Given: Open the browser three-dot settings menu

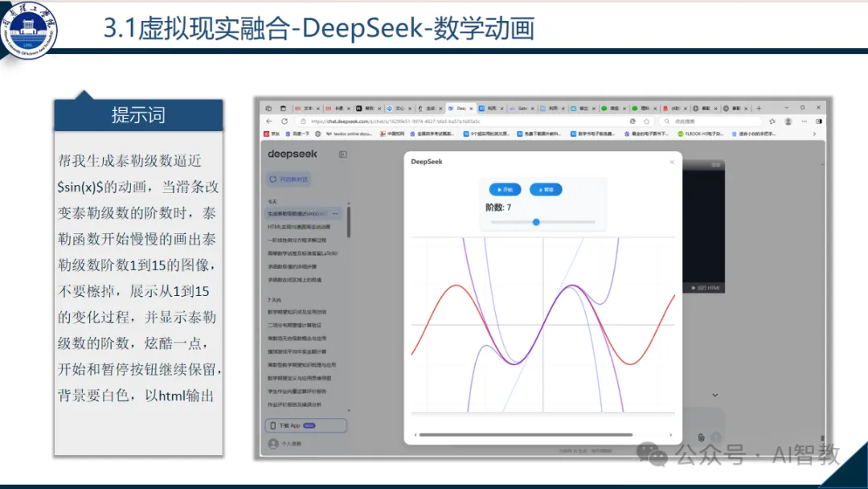Looking at the screenshot, I should pyautogui.click(x=805, y=121).
